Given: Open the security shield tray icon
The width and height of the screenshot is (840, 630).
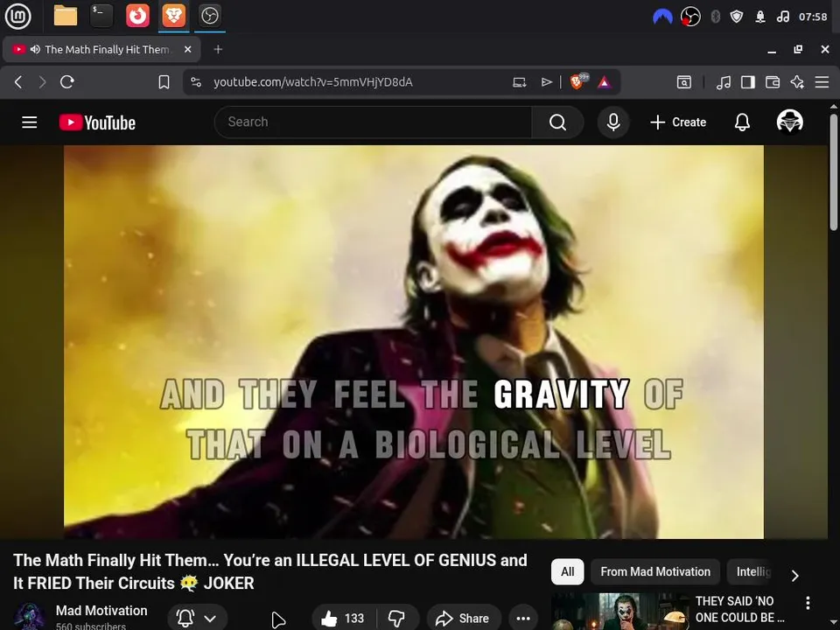Looking at the screenshot, I should [737, 17].
